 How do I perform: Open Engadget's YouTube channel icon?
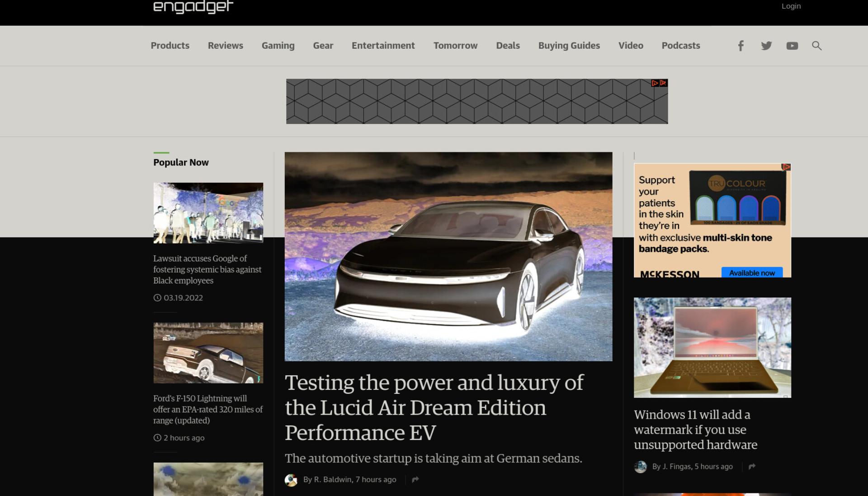(792, 46)
